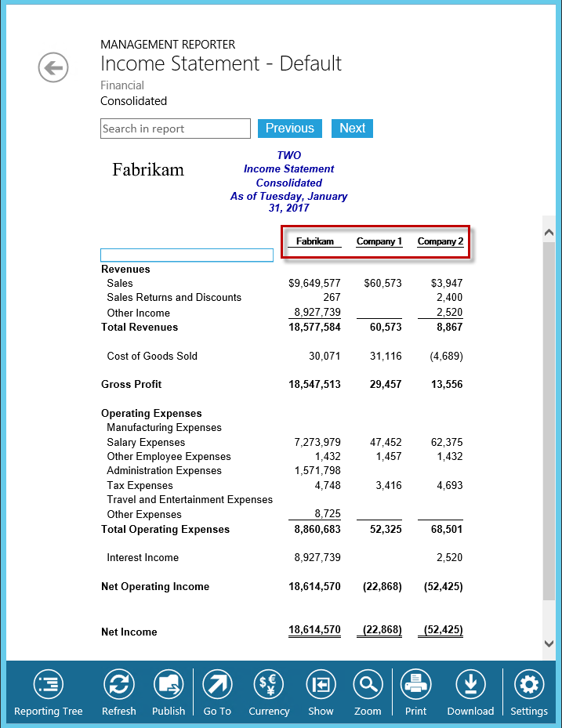562x728 pixels.
Task: Publish the report
Action: point(169,692)
